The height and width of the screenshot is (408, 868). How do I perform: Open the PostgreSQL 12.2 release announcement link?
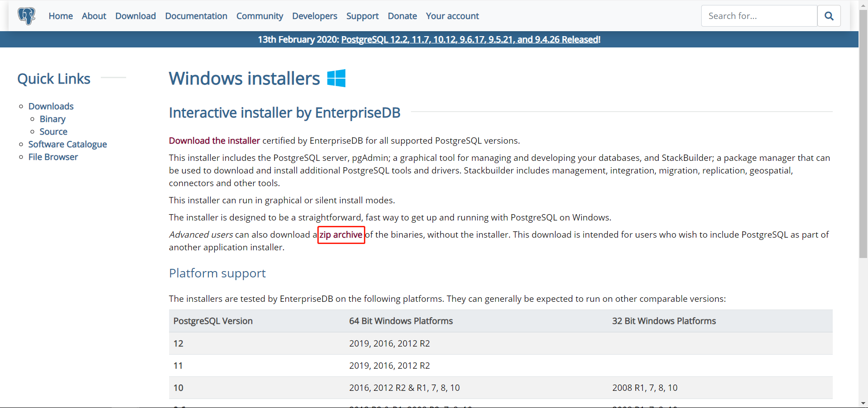click(x=471, y=39)
